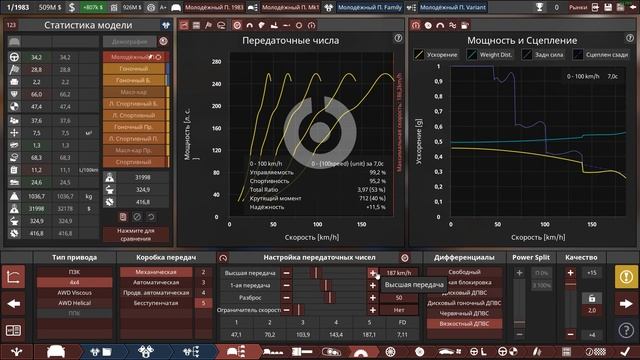Increase Разброс with plus button
This screenshot has width=640, height=360.
pyautogui.click(x=373, y=298)
